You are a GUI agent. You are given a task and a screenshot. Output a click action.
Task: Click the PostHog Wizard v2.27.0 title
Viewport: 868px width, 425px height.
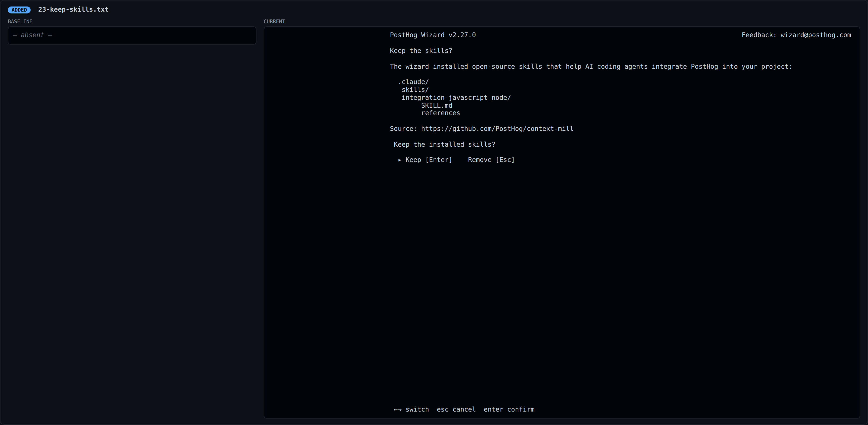click(433, 35)
